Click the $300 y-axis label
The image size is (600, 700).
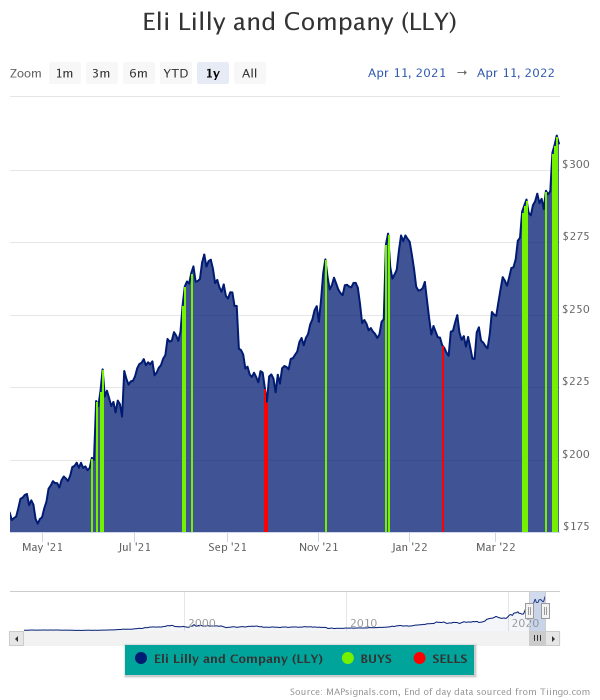click(x=576, y=164)
